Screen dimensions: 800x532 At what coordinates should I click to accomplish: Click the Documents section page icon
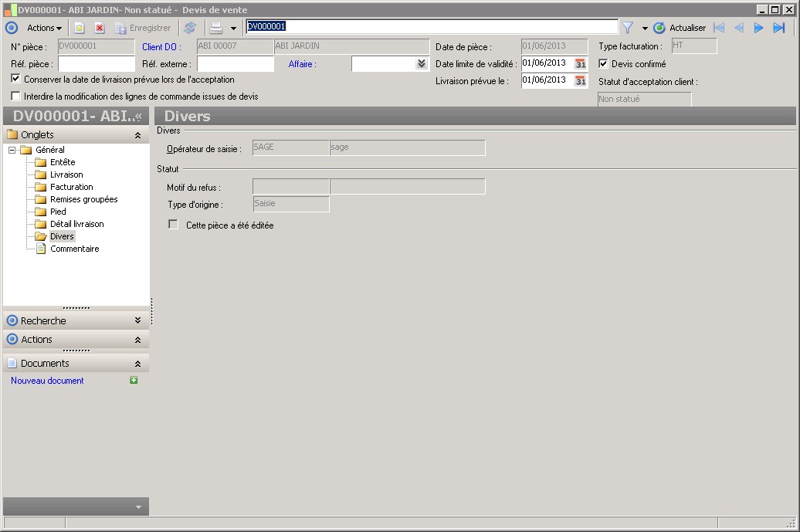12,363
